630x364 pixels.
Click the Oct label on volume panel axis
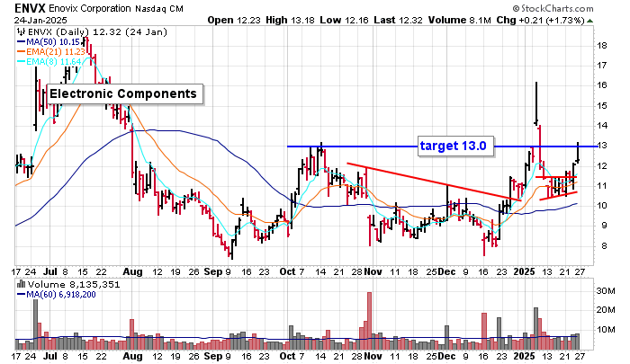click(287, 356)
